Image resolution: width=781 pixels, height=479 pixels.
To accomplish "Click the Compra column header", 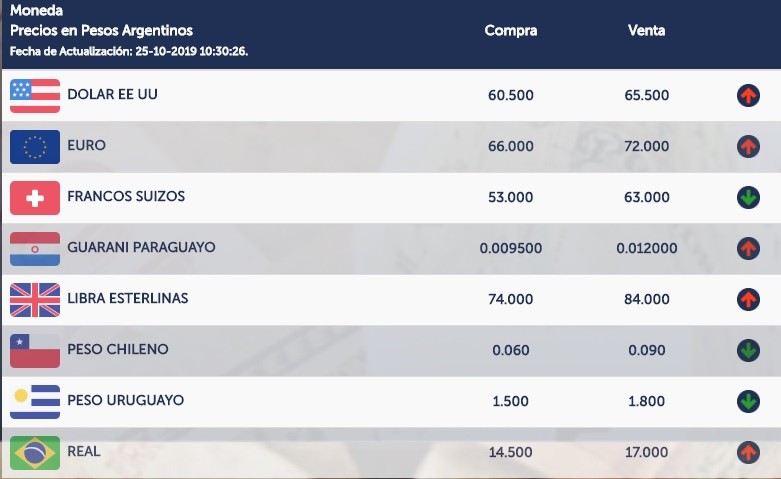I will tap(510, 30).
